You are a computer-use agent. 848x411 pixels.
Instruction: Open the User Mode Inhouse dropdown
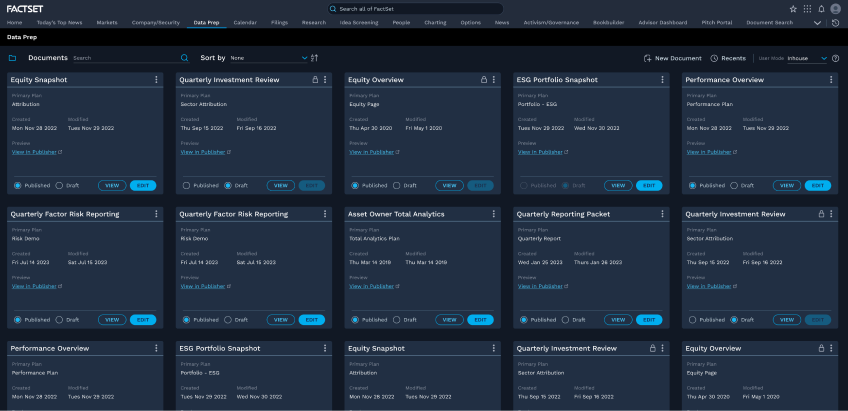click(x=807, y=58)
